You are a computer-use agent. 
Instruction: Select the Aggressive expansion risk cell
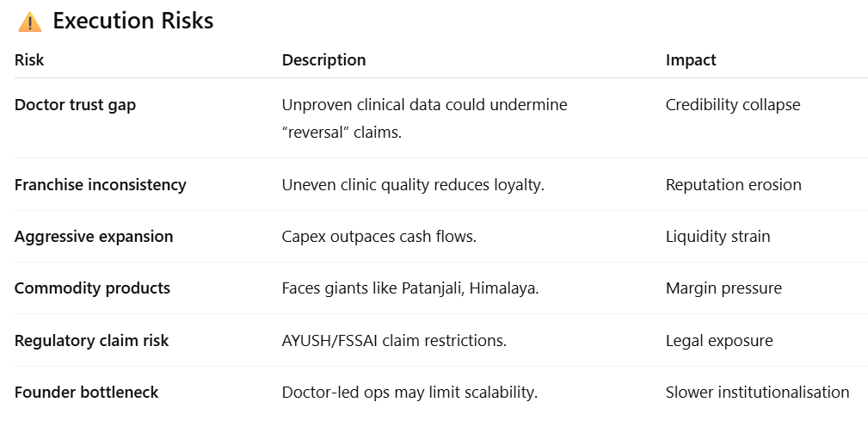point(94,237)
